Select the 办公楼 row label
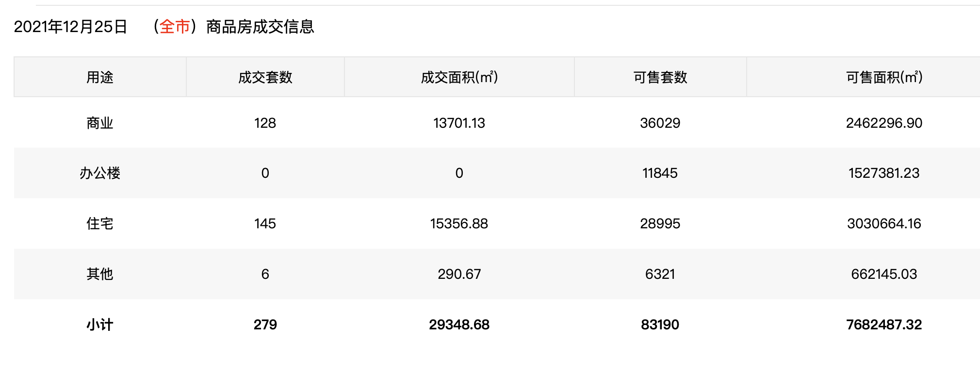This screenshot has width=980, height=376. (x=100, y=173)
